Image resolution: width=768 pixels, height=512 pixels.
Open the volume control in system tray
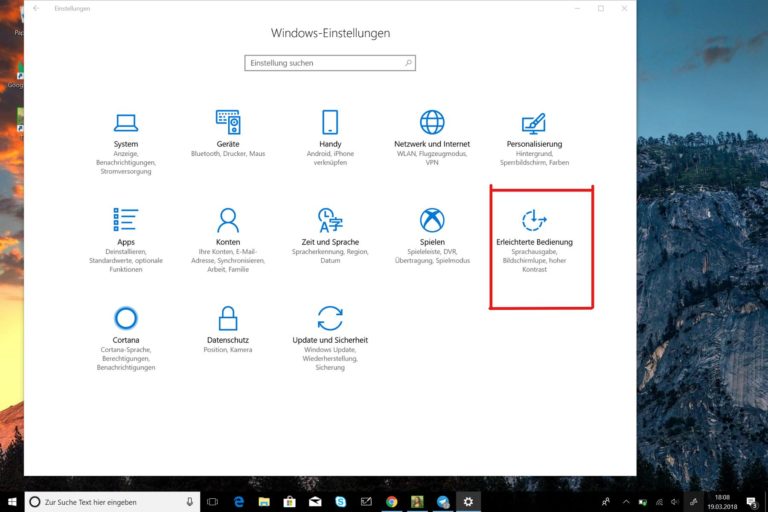(674, 502)
